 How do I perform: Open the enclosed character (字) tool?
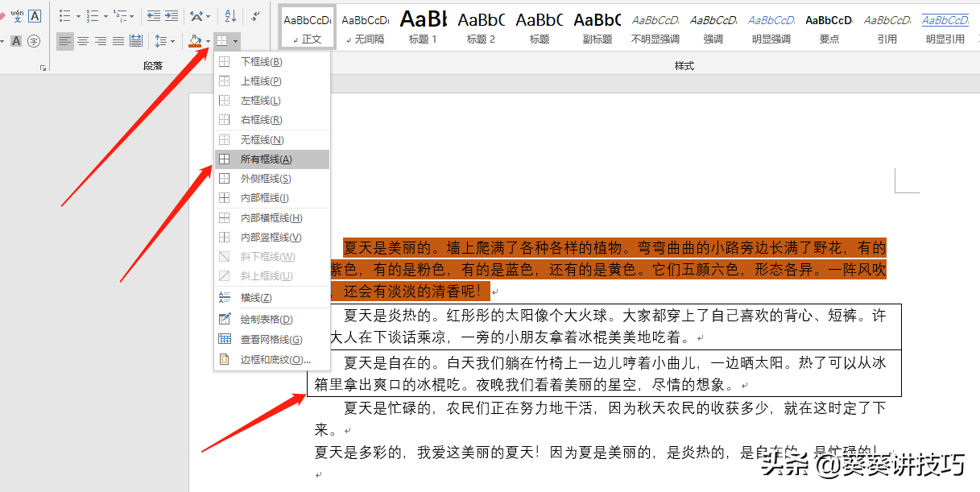(x=34, y=41)
